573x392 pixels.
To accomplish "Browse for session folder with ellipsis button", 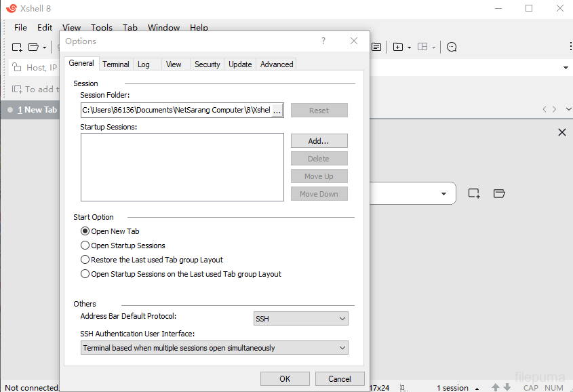I will 277,111.
